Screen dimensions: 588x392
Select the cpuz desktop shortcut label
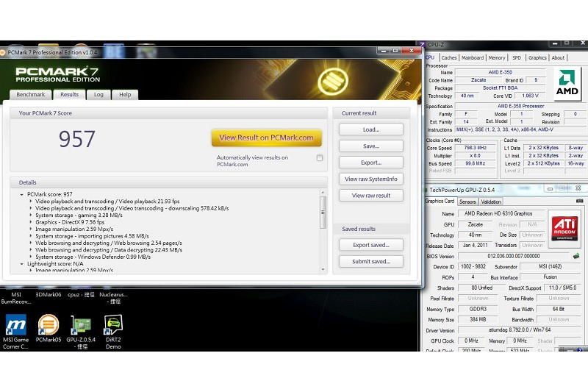[x=81, y=294]
